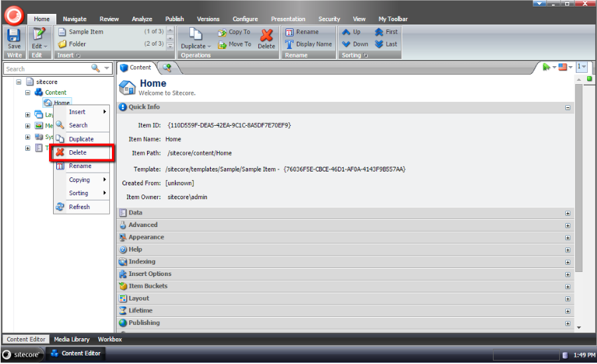The width and height of the screenshot is (597, 364).
Task: Open the version number dropdown
Action: 581,67
